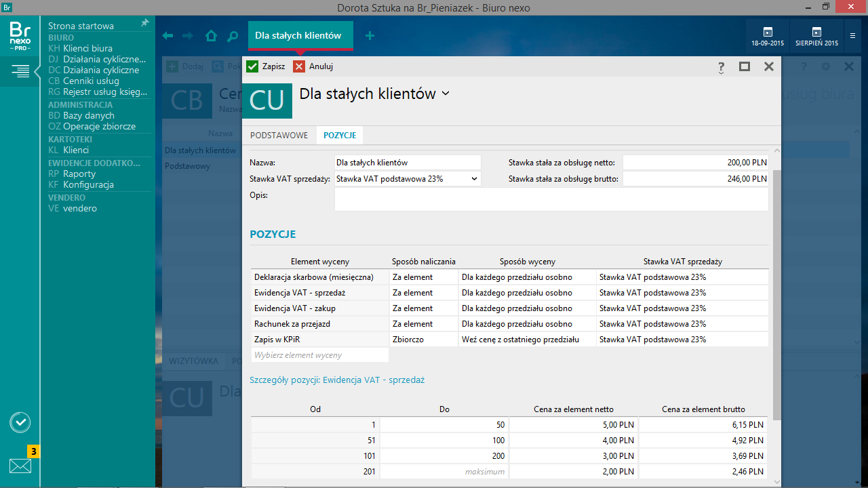Open the top-right options menu
Image resolution: width=868 pixels, height=488 pixels.
coord(852,36)
